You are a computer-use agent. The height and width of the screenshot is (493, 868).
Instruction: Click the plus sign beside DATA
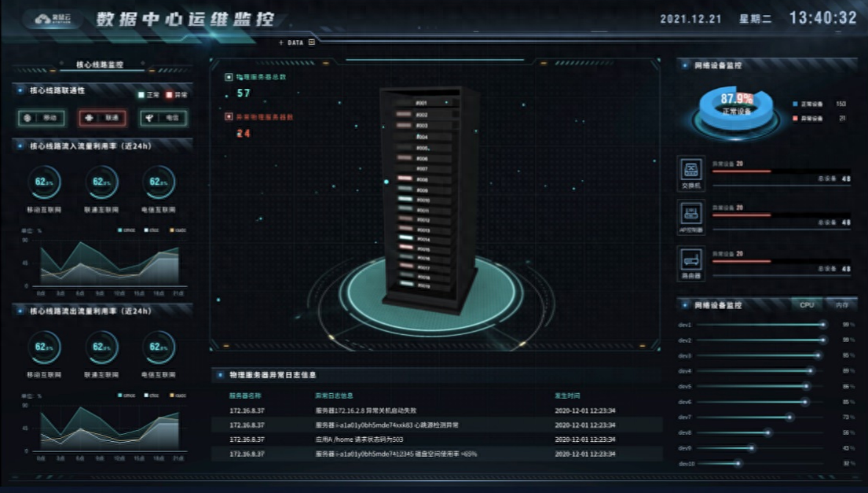pyautogui.click(x=281, y=42)
